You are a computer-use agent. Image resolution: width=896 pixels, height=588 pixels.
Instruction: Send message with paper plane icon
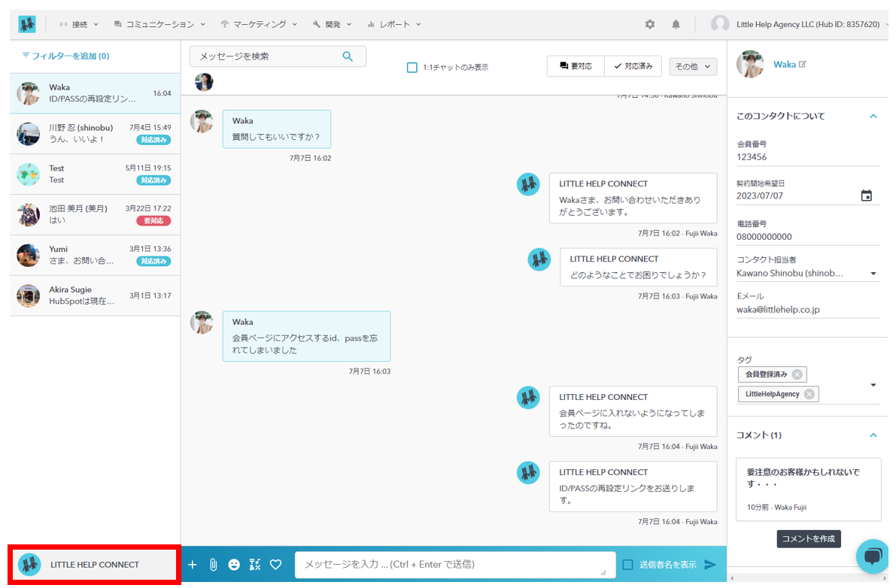710,565
